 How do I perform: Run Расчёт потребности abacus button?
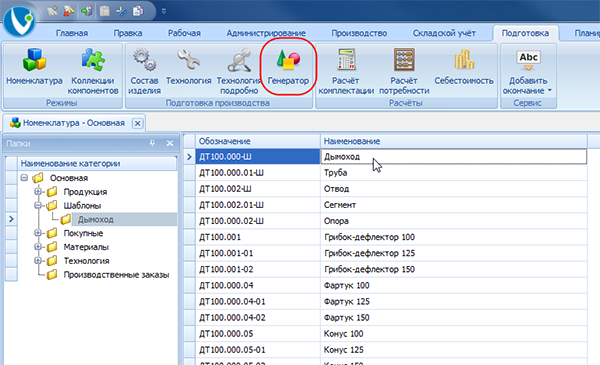click(404, 70)
